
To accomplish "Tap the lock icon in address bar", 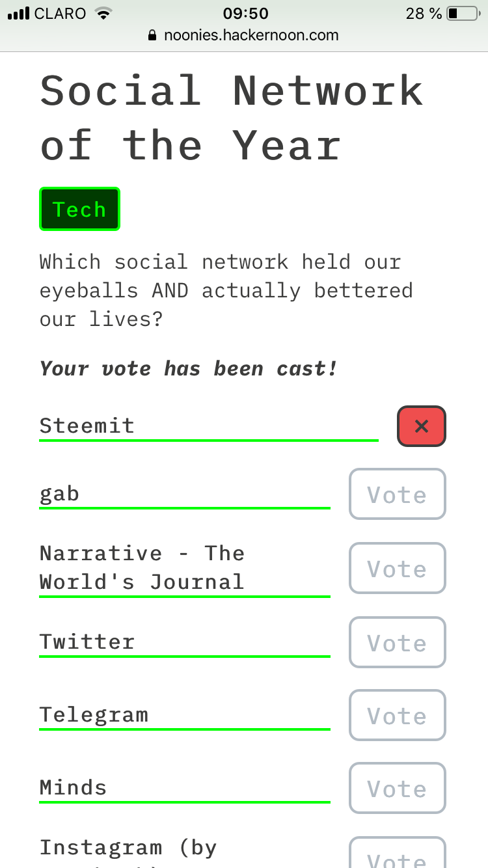I will click(x=153, y=35).
